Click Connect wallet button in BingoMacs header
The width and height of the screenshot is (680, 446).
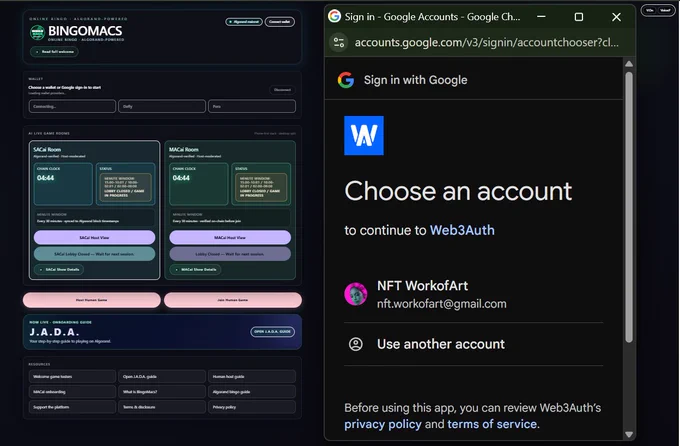(280, 22)
